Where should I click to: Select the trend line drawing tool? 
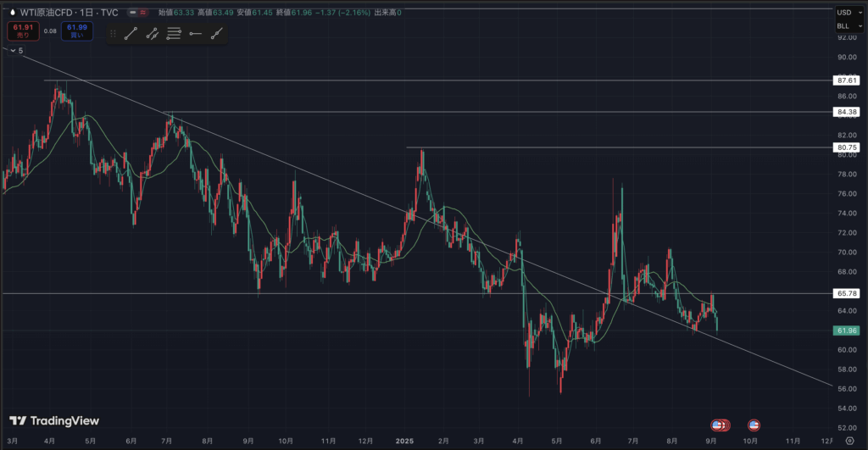point(131,34)
